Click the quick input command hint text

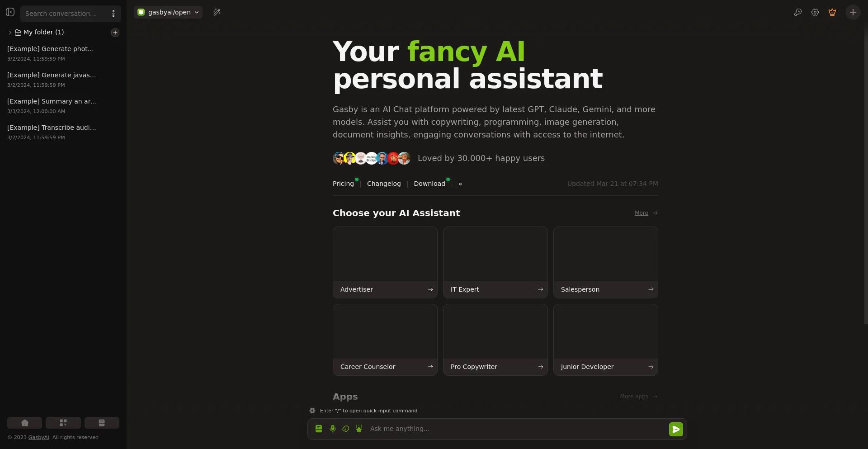368,411
